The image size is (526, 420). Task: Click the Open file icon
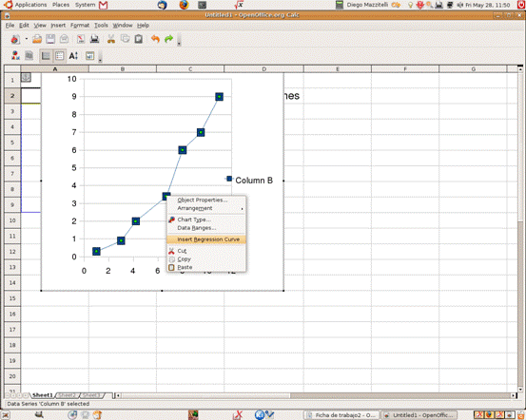tap(37, 39)
